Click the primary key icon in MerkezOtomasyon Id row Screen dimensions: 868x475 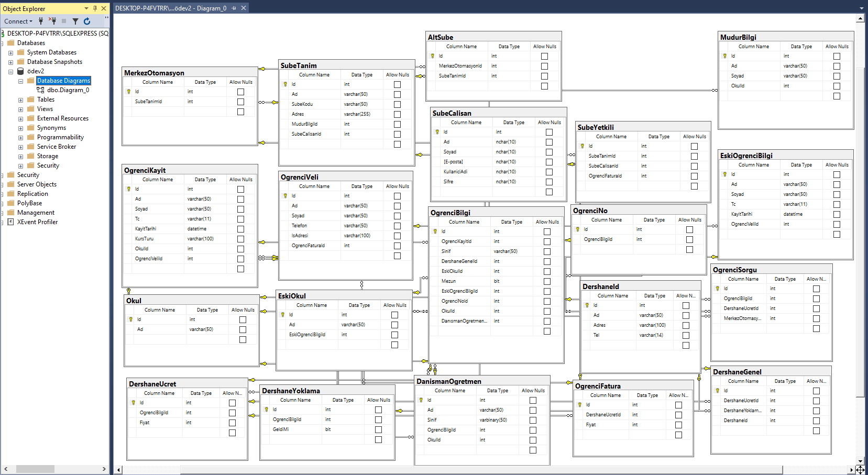click(128, 92)
